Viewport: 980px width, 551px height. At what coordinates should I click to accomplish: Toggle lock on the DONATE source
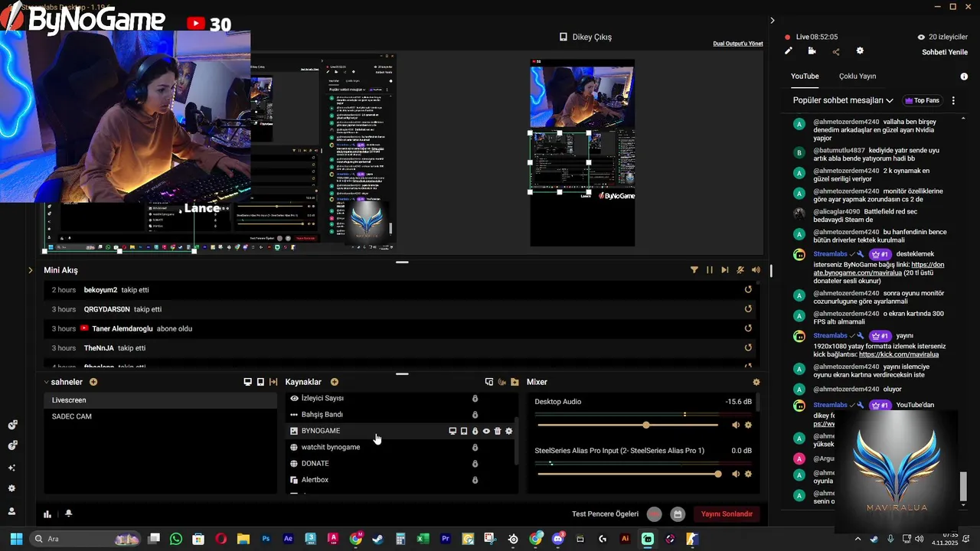click(475, 464)
